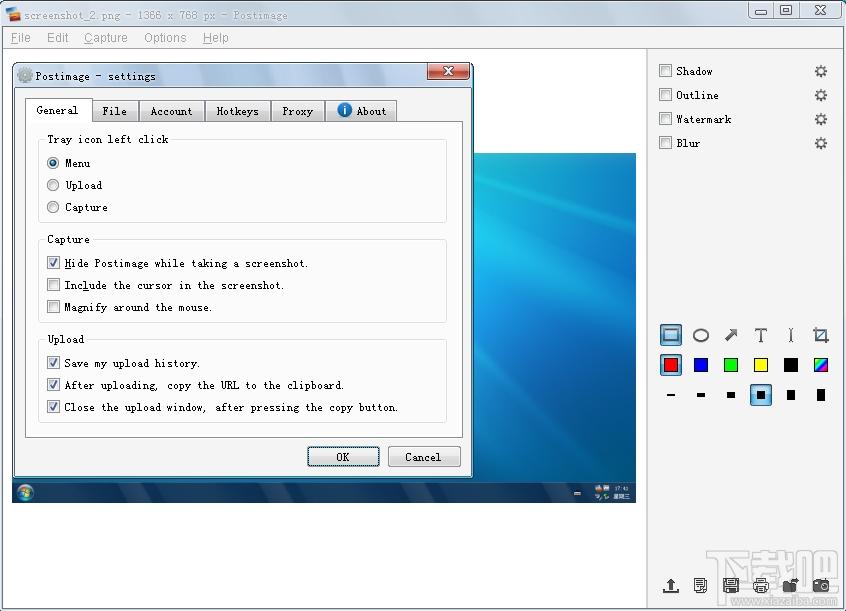Pick the yellow color swatch
This screenshot has width=846, height=611.
pyautogui.click(x=761, y=365)
